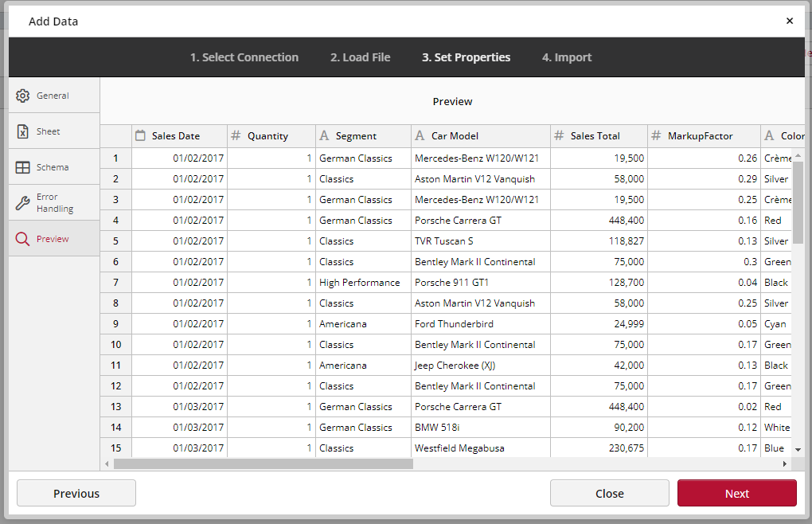
Task: Click the 24,999 sales total cell
Action: tap(599, 323)
